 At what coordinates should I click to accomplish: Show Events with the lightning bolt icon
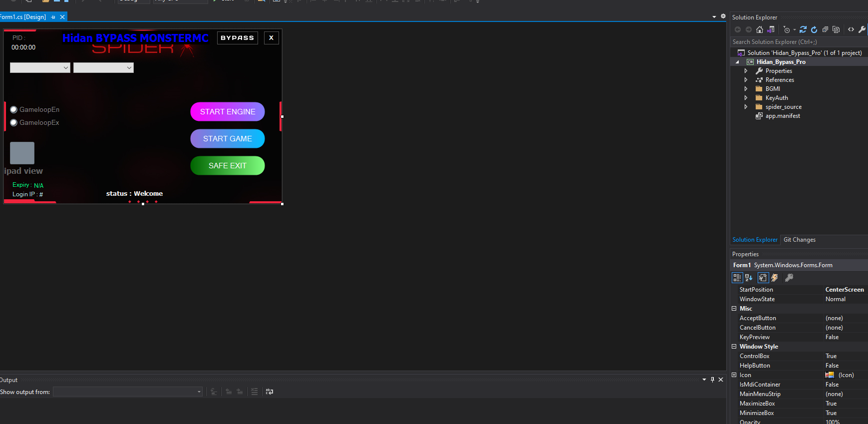tap(775, 278)
